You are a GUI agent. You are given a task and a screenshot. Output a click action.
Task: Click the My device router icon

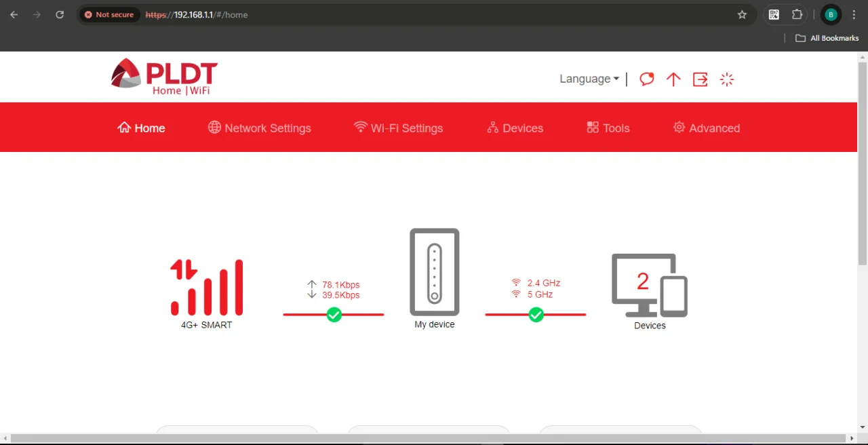point(435,271)
